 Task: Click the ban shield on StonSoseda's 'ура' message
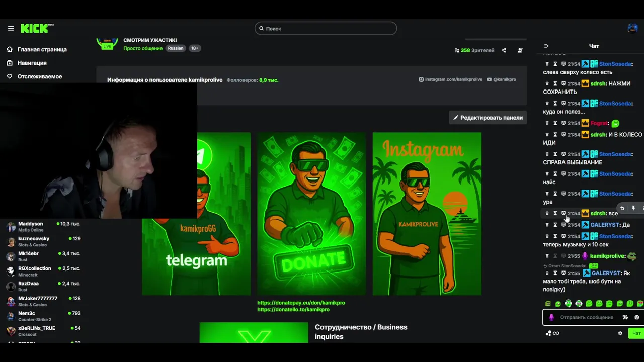tap(563, 194)
